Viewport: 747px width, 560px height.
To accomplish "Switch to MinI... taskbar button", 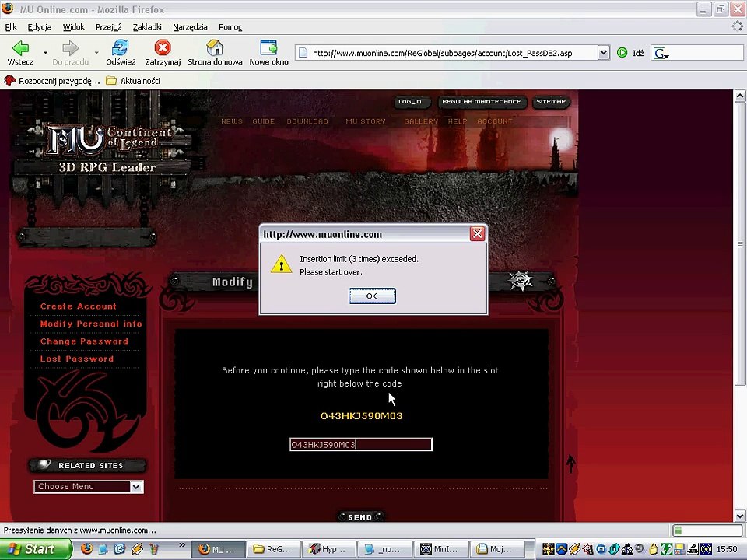I will click(441, 549).
